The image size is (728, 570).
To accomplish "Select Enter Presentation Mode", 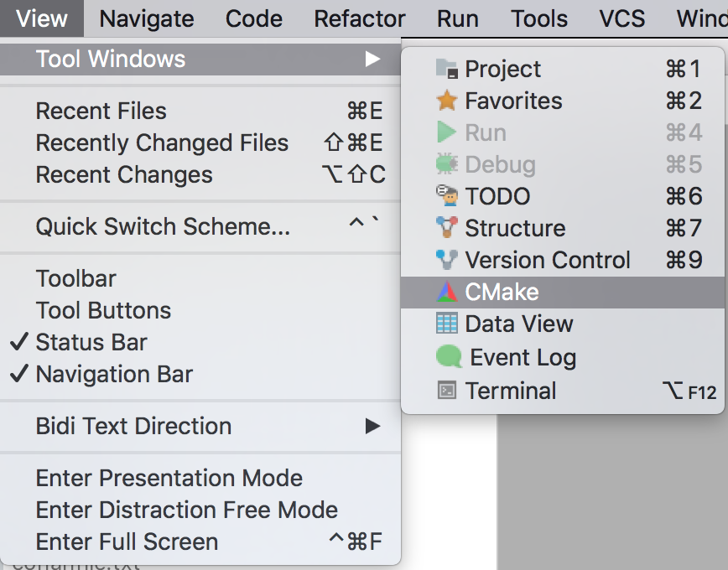I will [168, 478].
